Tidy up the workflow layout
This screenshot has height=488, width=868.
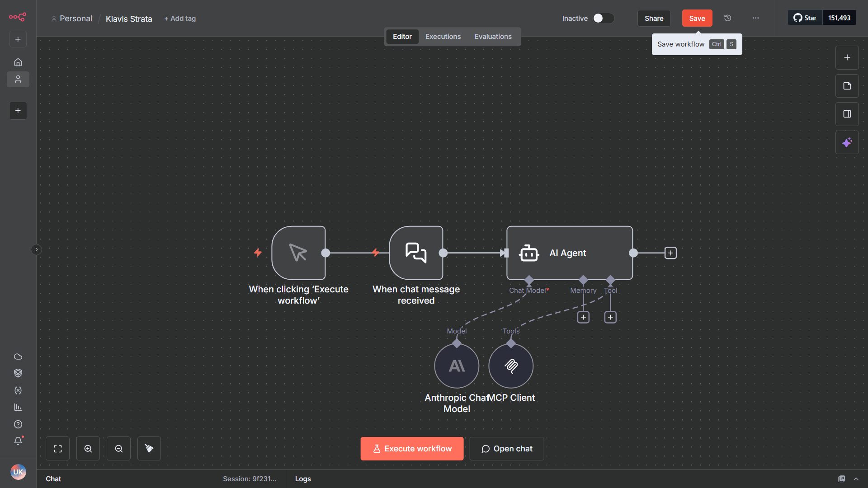click(x=149, y=448)
